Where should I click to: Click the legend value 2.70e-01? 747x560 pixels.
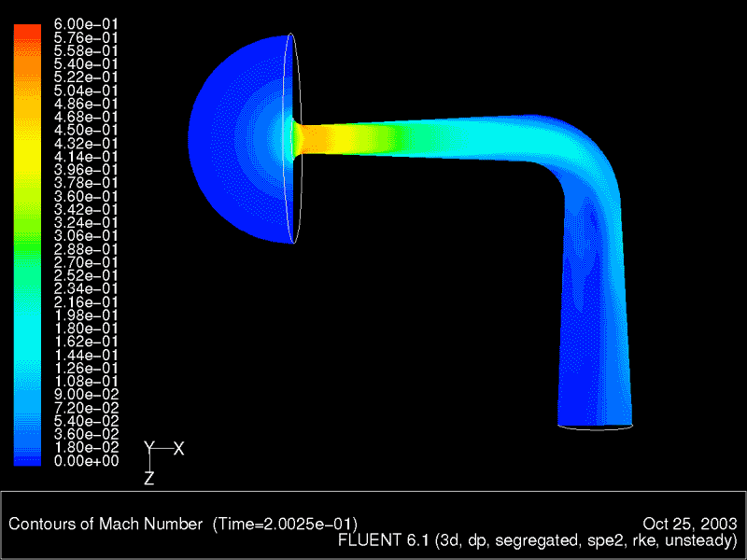[x=86, y=262]
